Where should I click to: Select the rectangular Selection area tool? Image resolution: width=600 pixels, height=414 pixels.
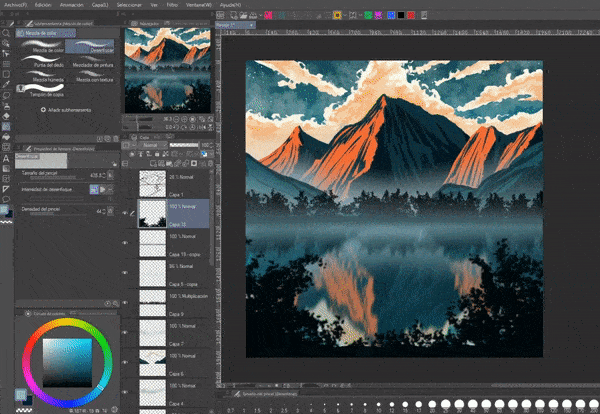point(6,74)
